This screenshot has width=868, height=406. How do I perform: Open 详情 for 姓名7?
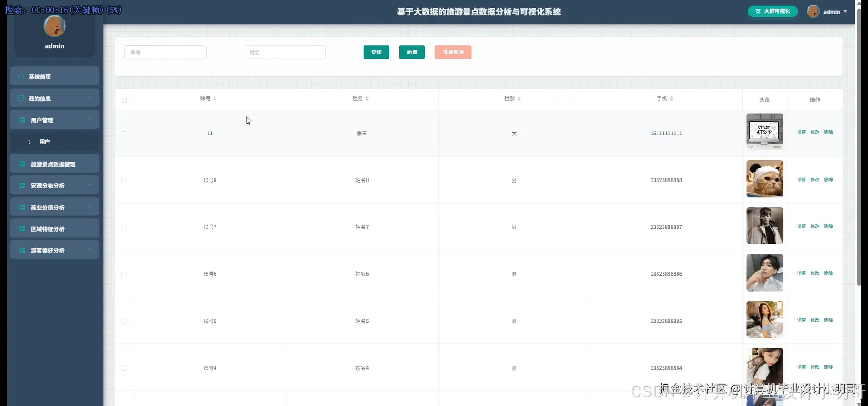point(801,227)
